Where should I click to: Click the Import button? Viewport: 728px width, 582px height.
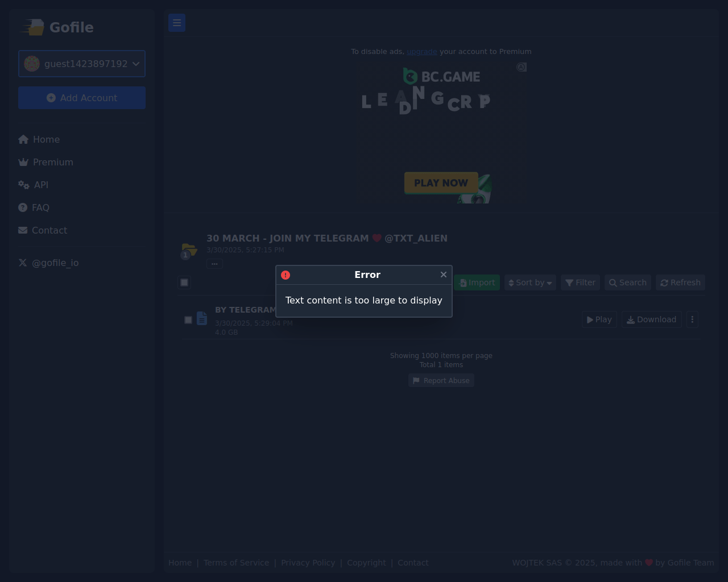click(x=477, y=282)
